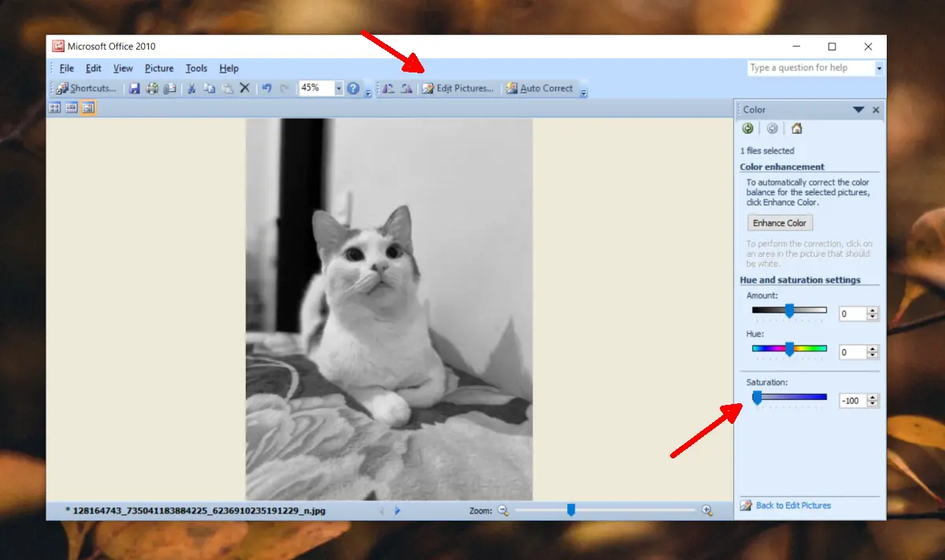Select the Single Picture view icon
The width and height of the screenshot is (945, 560).
pos(88,108)
